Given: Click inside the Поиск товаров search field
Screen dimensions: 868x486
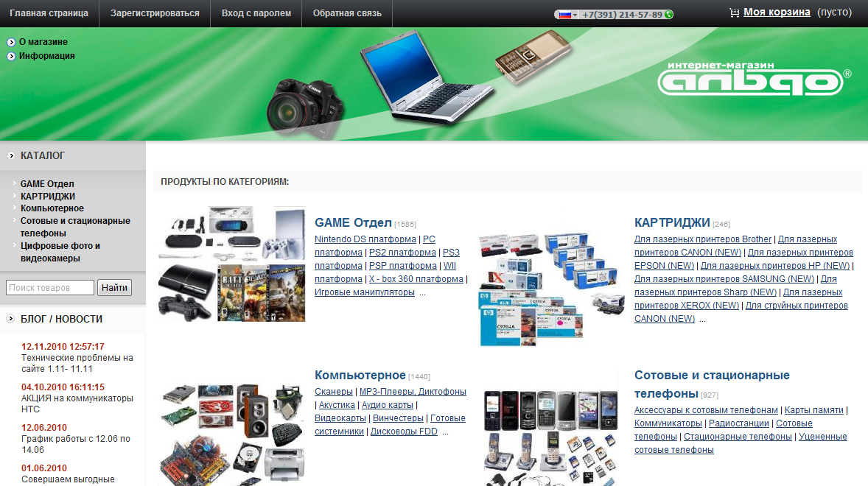Looking at the screenshot, I should 50,287.
